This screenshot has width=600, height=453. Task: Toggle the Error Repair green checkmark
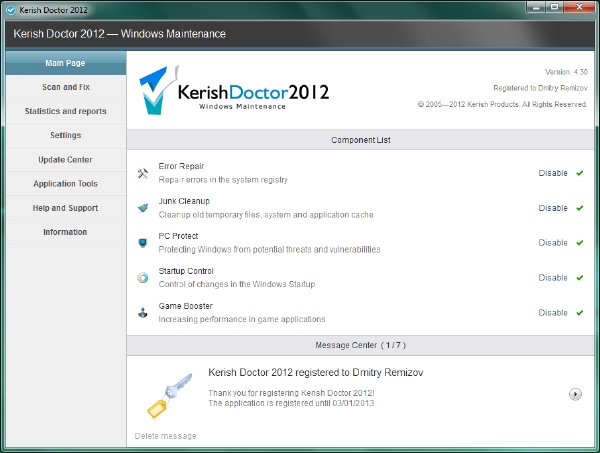click(580, 173)
